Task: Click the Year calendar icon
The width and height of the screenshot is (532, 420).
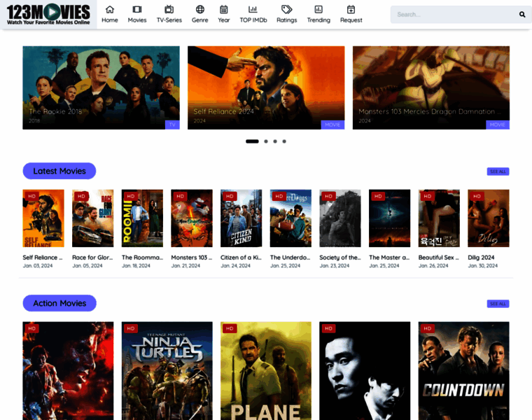Action: pos(223,10)
